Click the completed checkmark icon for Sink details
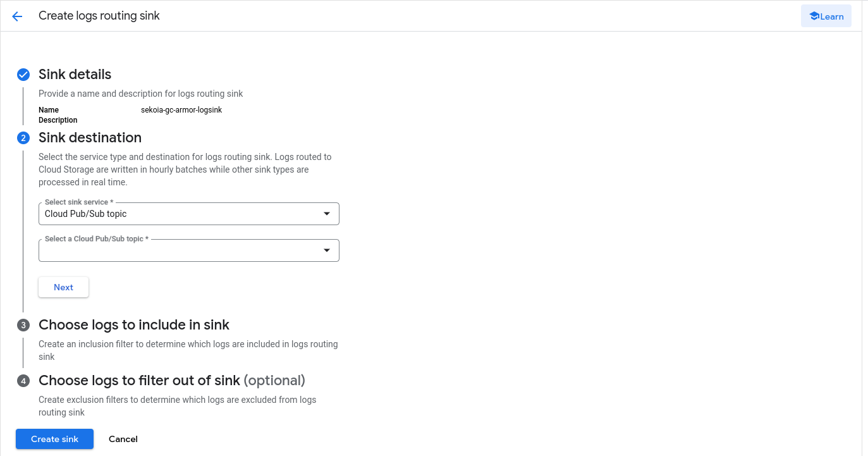868x456 pixels. coord(23,75)
